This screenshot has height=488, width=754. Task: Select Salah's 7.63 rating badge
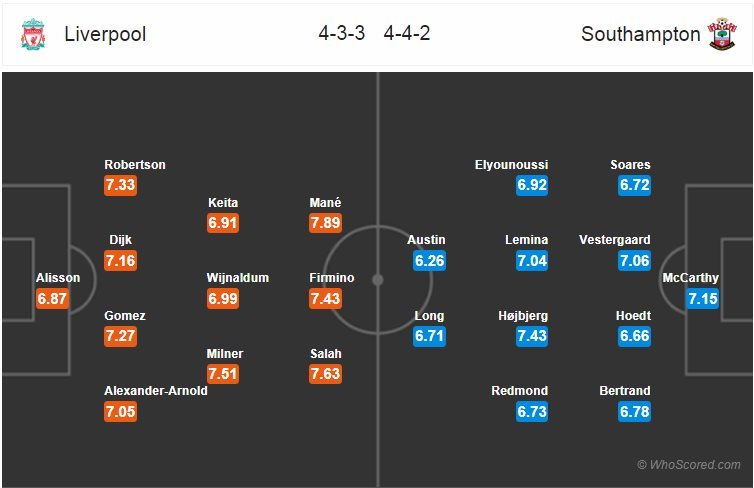(326, 374)
